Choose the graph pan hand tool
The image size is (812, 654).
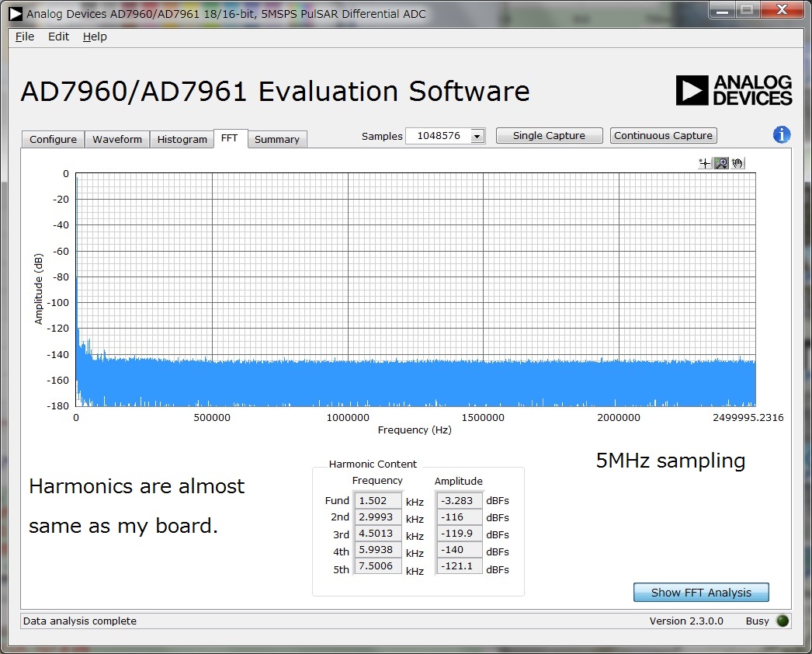(737, 164)
